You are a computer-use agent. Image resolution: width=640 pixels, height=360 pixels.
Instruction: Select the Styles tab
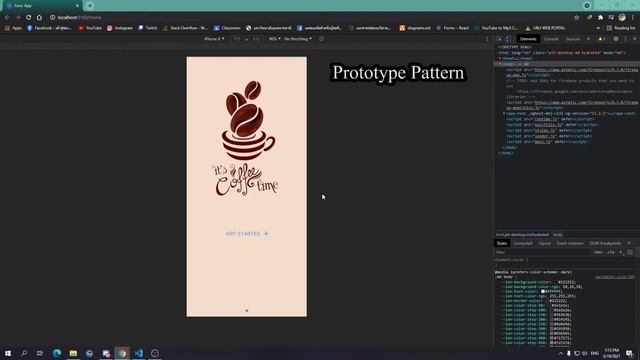click(502, 243)
